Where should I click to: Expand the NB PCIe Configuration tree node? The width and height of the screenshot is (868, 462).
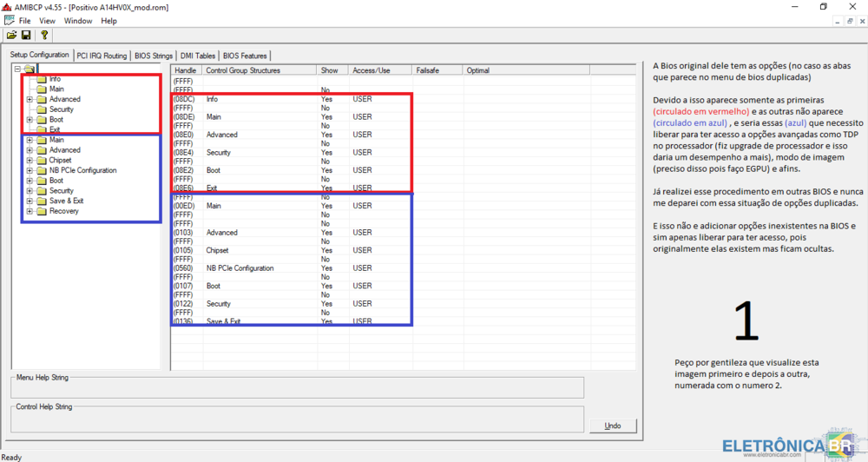[x=30, y=171]
